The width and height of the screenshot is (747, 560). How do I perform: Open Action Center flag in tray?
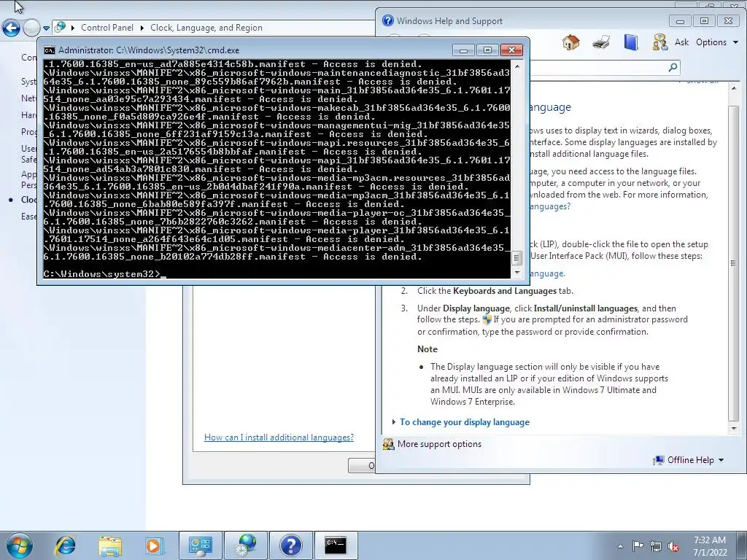point(638,546)
